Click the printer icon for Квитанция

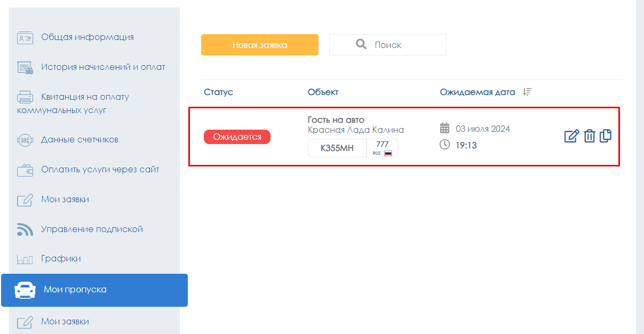(25, 97)
